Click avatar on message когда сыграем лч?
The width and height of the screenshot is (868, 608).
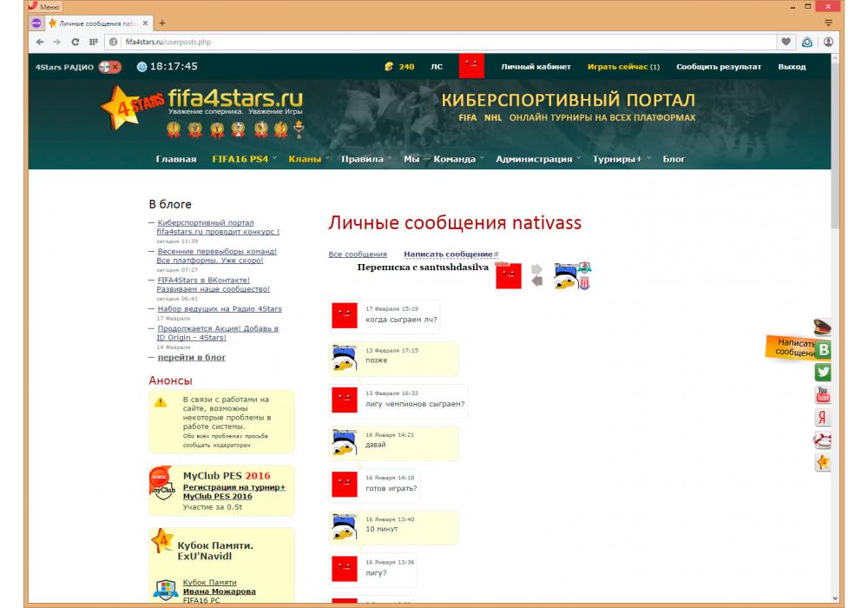point(345,315)
